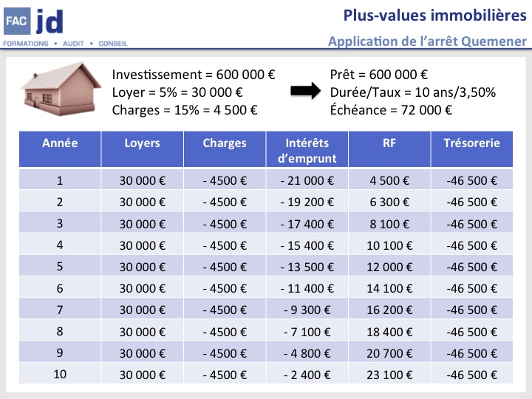Click the 'Prêt = 600 000 €' text
The height and width of the screenshot is (399, 532).
click(379, 75)
